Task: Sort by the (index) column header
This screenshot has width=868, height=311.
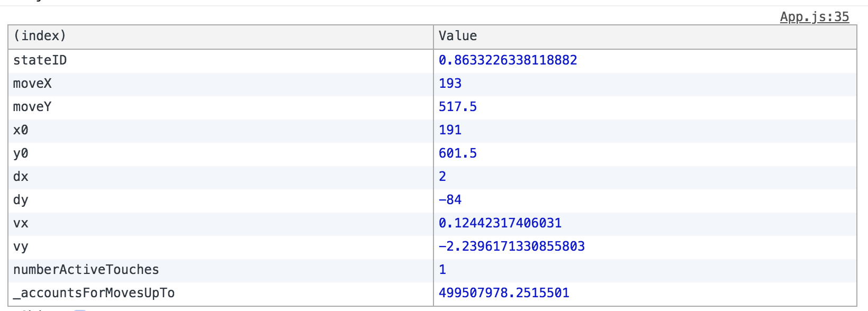Action: pos(40,36)
